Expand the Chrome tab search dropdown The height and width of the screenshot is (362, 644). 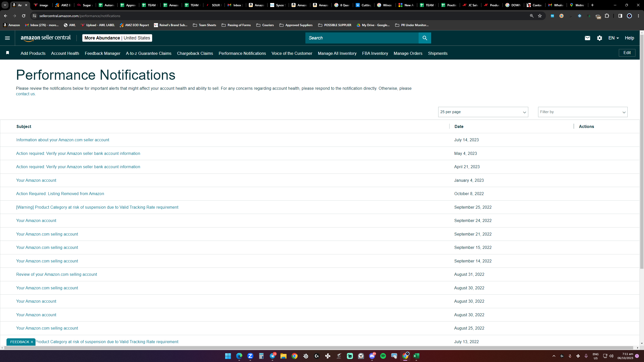(x=5, y=5)
